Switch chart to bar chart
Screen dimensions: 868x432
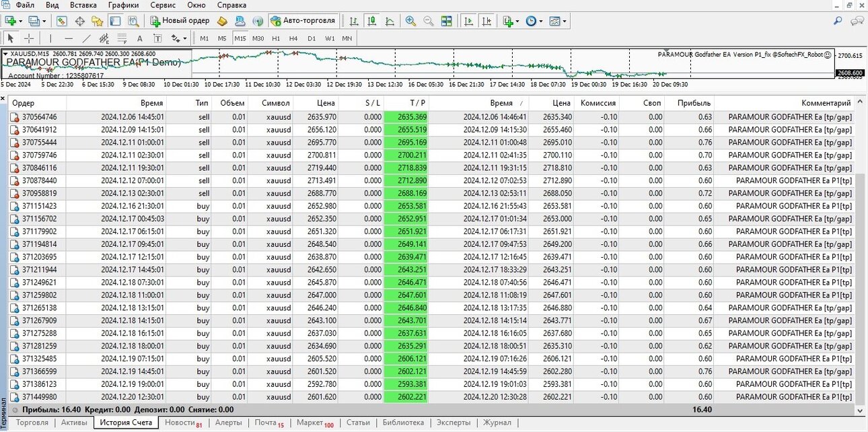click(x=353, y=21)
